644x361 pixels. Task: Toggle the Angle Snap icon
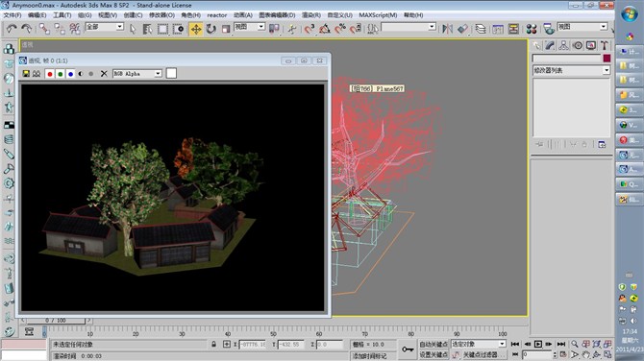(x=325, y=29)
